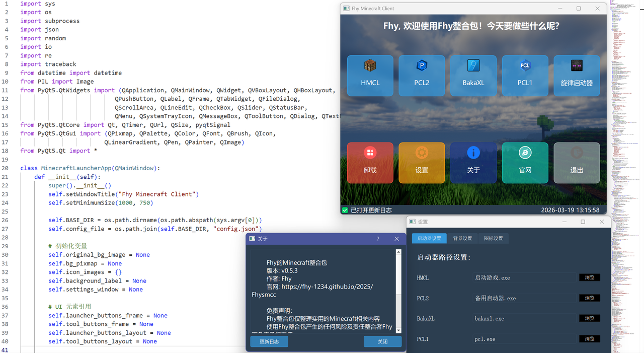The height and width of the screenshot is (353, 644).
Task: Click the PCL1 label in the 设置 window
Action: tap(423, 339)
